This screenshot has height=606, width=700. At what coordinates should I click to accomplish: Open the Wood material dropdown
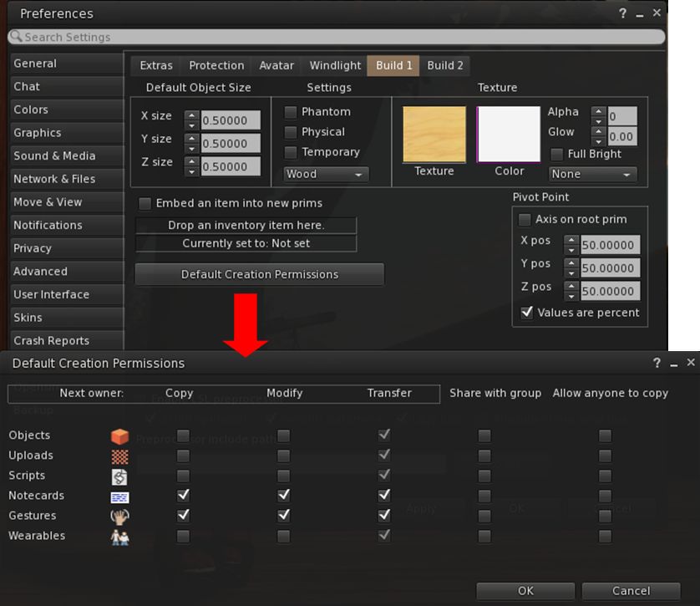click(326, 175)
